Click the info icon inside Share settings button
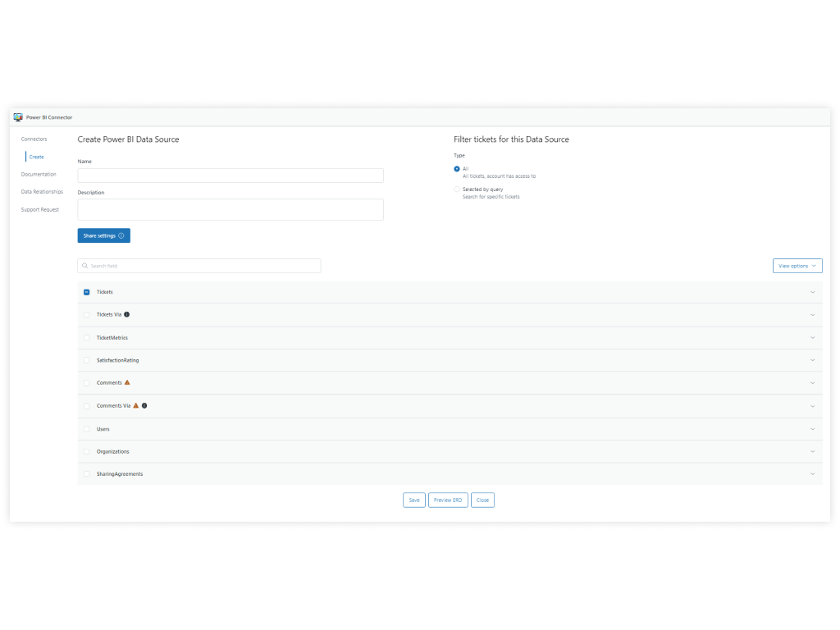Screen dimensions: 840x630 click(121, 235)
